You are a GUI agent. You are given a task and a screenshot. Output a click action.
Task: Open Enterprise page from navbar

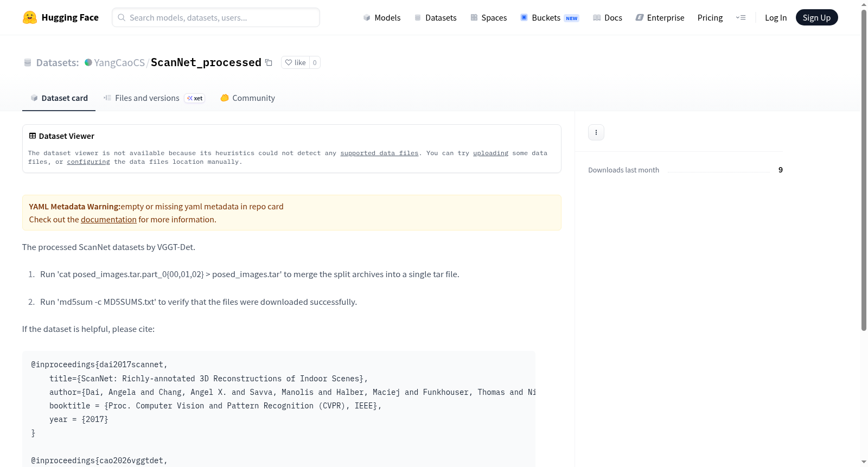pyautogui.click(x=660, y=18)
